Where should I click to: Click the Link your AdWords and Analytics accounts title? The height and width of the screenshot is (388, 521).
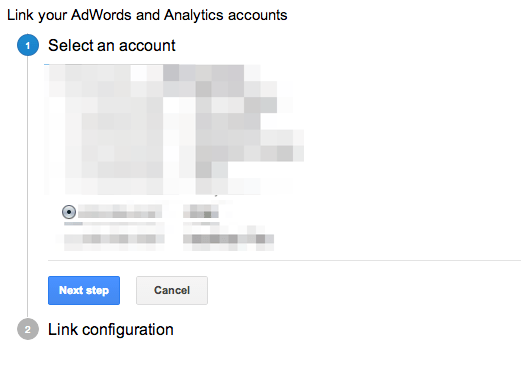coord(147,15)
